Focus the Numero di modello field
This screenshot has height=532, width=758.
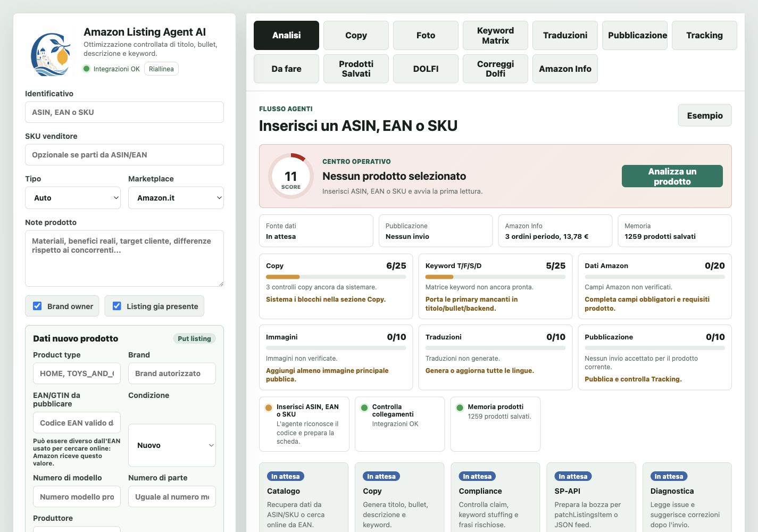pos(77,497)
